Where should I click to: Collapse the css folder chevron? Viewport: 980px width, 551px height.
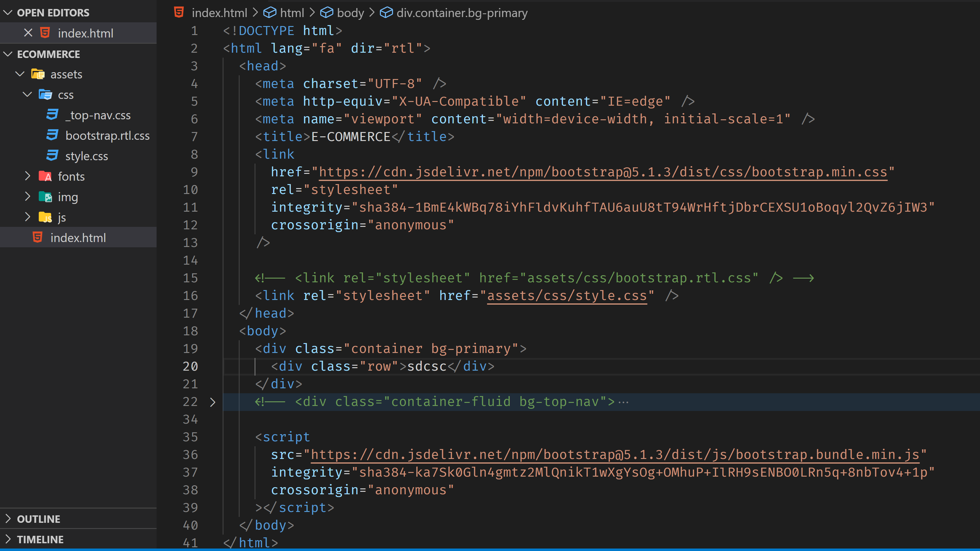click(27, 94)
